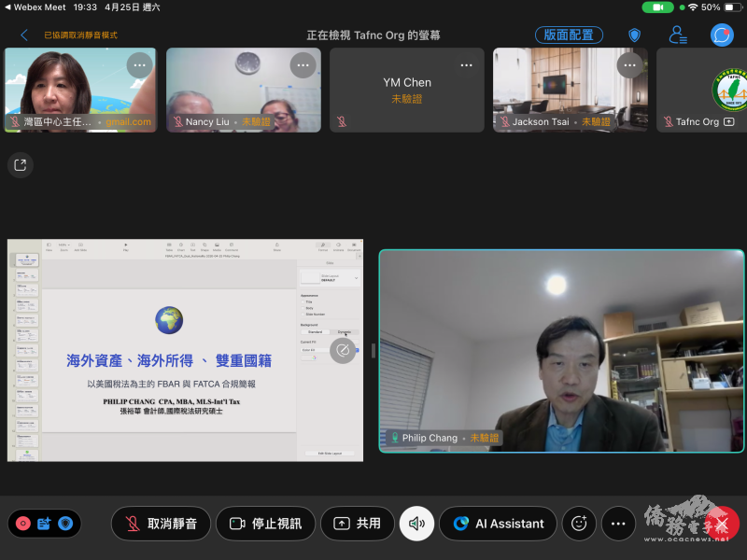The image size is (747, 560).
Task: Turn off camera with 停止視訊 button
Action: click(265, 524)
